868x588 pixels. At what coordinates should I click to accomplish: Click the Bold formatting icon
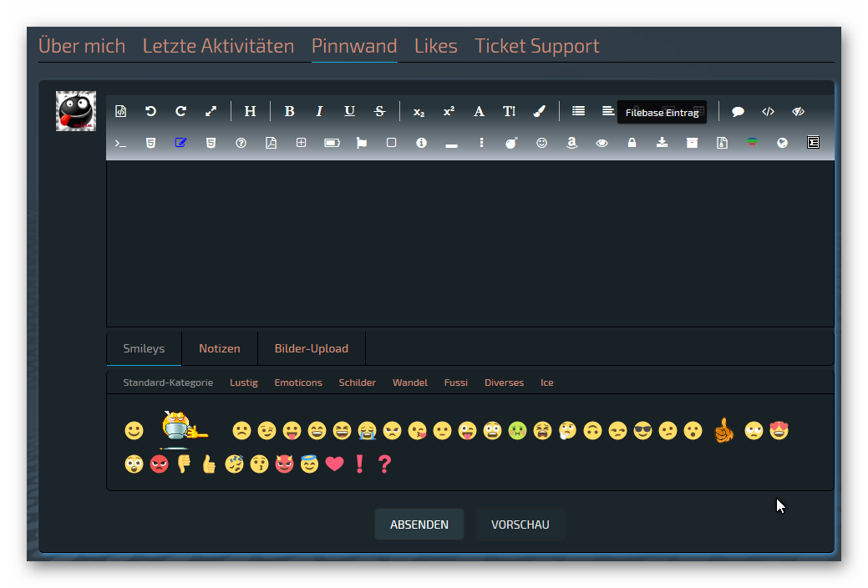coord(289,111)
